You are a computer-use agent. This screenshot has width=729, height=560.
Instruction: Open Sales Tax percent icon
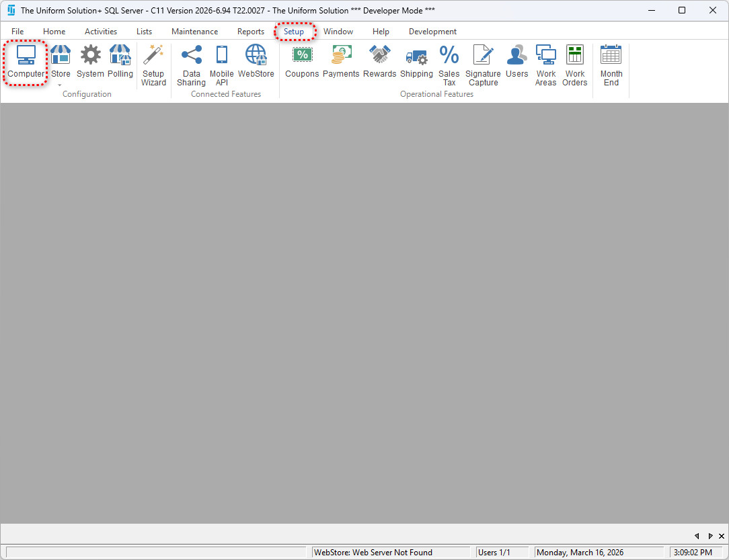449,65
